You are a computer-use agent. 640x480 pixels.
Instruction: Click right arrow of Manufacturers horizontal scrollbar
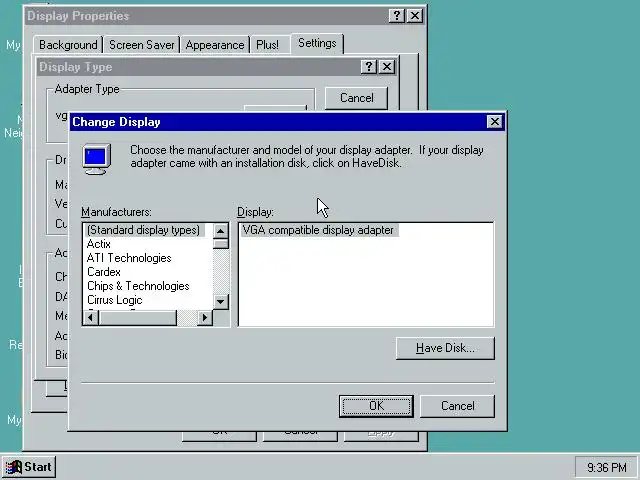pos(205,317)
